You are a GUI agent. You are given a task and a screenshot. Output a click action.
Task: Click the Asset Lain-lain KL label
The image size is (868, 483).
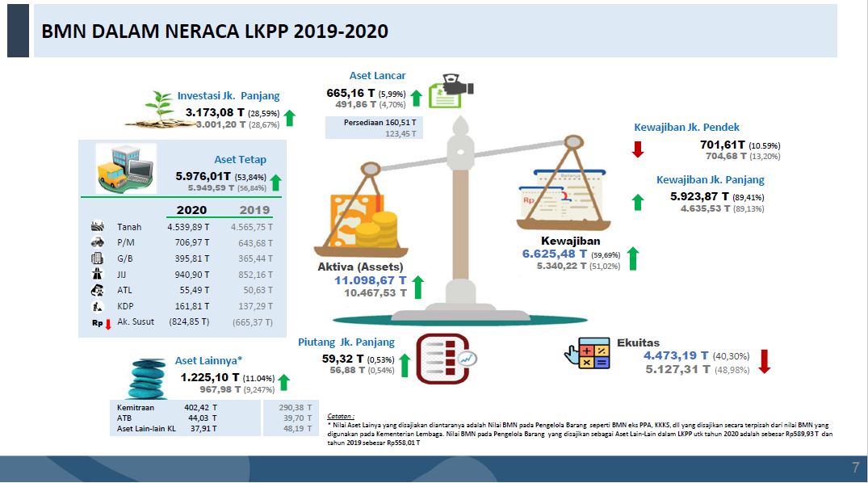146,429
